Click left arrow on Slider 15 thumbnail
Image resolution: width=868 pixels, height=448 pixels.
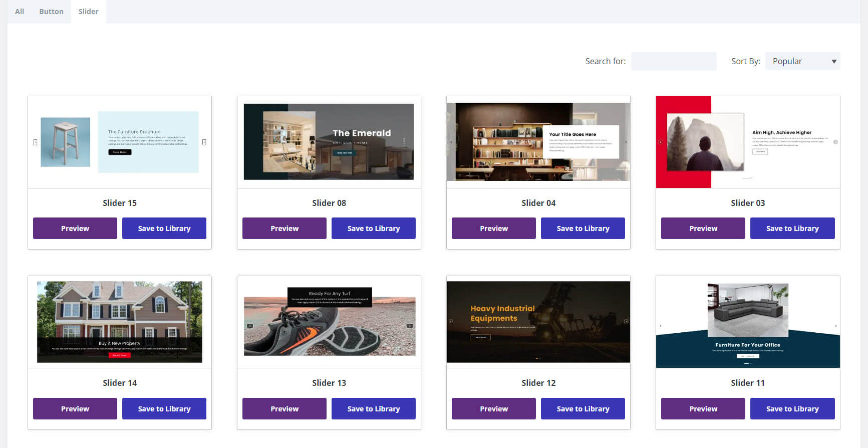click(x=35, y=142)
